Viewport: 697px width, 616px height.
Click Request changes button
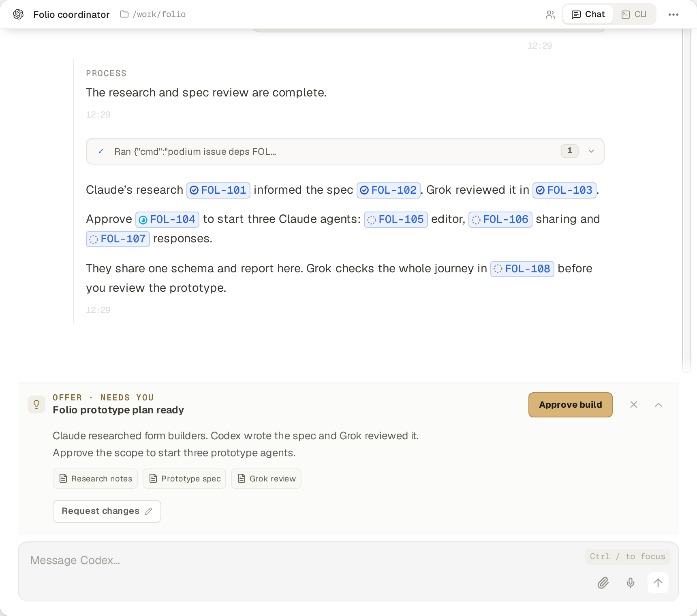107,511
